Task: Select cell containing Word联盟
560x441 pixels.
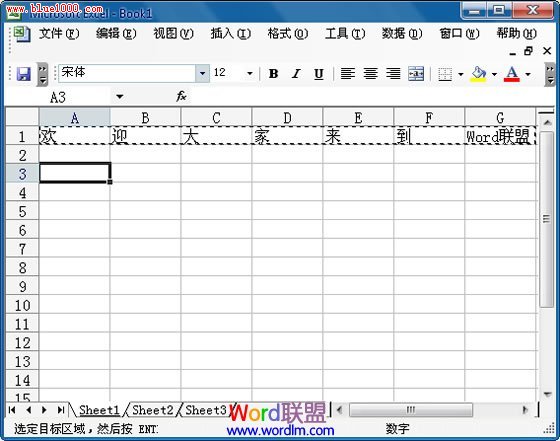Action: [x=500, y=136]
